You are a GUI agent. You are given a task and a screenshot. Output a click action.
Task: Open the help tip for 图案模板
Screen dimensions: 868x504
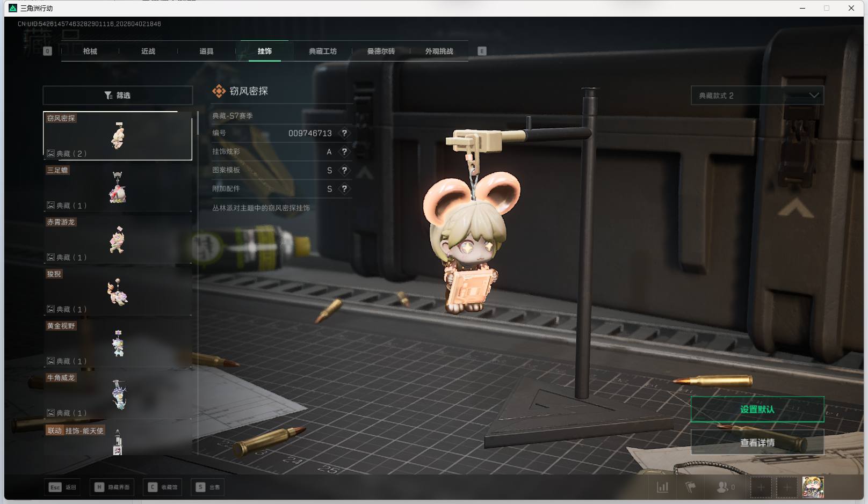[x=344, y=170]
